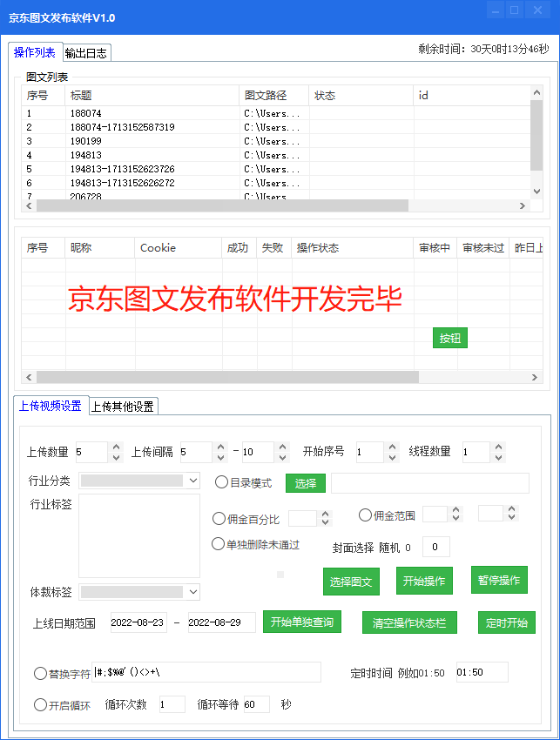Increase 上传间隔 maximum value of 10
Viewport: 560px width, 740px height.
282,447
